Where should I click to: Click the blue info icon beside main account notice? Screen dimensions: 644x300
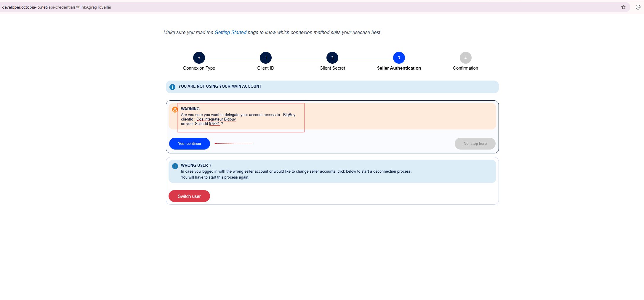point(172,87)
